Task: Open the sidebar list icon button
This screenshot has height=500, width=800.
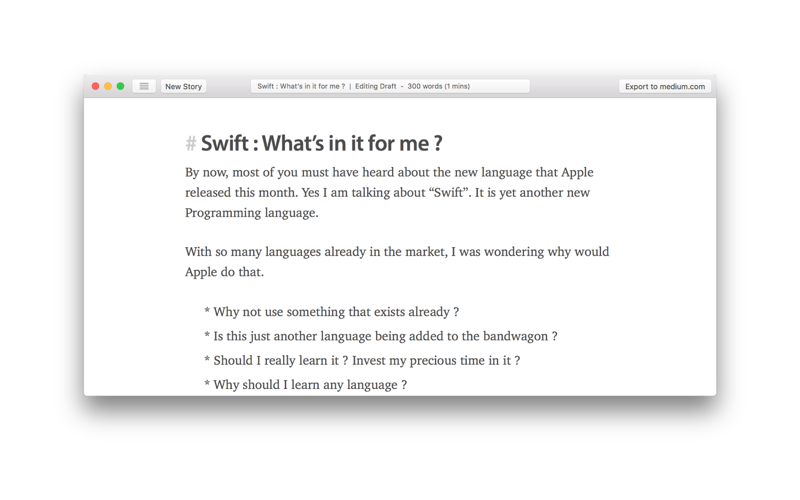Action: [144, 86]
